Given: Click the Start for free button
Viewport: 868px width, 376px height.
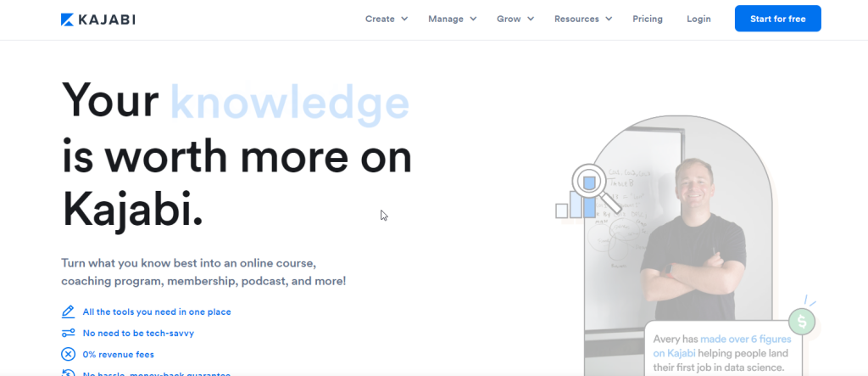Looking at the screenshot, I should pyautogui.click(x=778, y=19).
